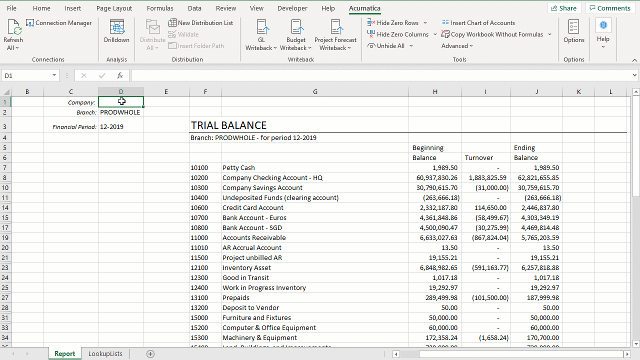Open the File menu

click(11, 8)
